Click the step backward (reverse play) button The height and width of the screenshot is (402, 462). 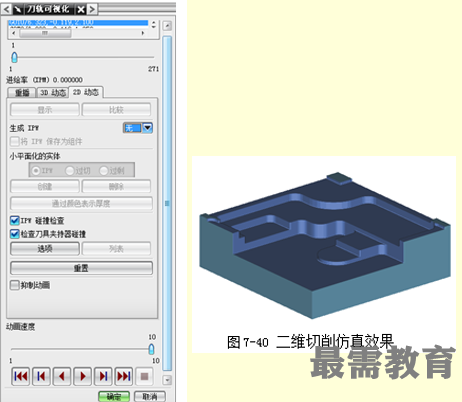point(62,376)
